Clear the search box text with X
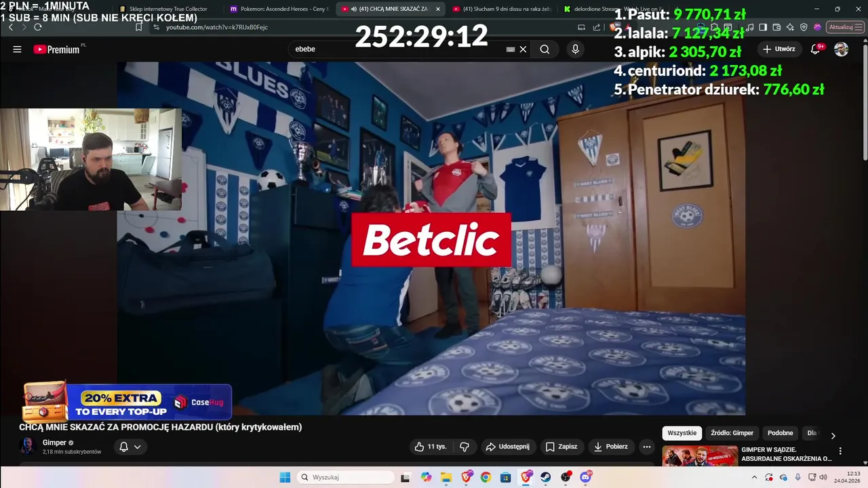The image size is (868, 488). 523,49
